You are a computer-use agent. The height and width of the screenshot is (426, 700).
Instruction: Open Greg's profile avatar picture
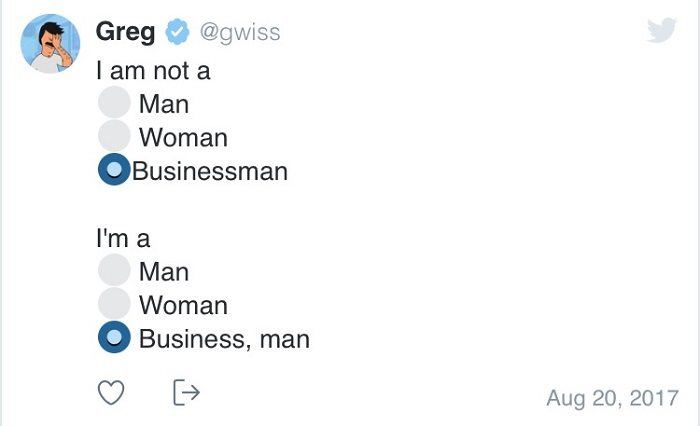point(50,43)
